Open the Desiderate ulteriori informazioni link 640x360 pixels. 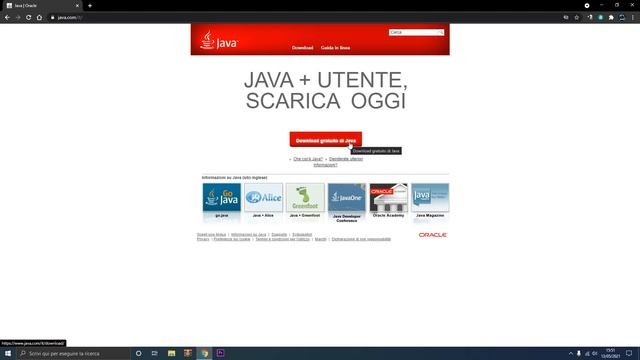pyautogui.click(x=338, y=162)
